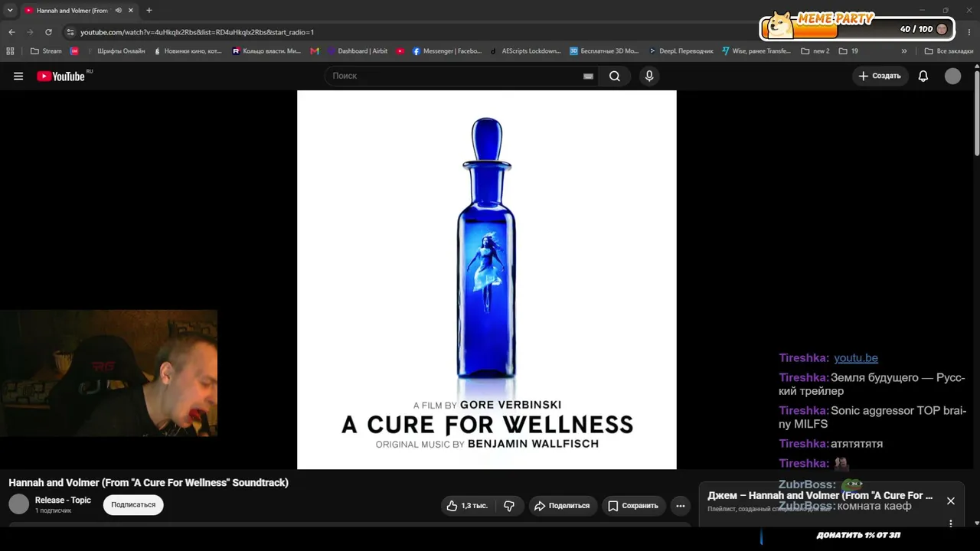Viewport: 980px width, 551px height.
Task: Open a new browser tab
Action: [149, 11]
